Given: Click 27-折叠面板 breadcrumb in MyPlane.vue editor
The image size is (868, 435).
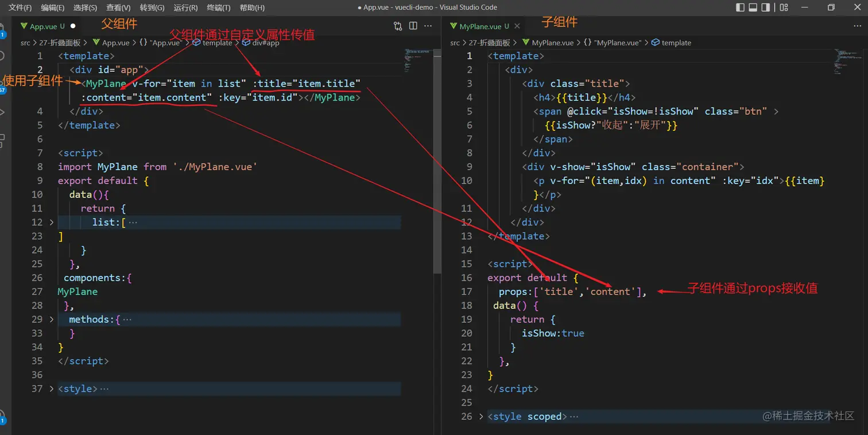Looking at the screenshot, I should [490, 43].
